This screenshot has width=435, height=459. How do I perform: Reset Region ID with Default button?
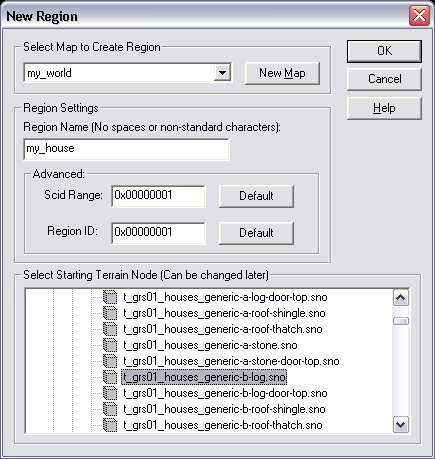click(x=256, y=233)
